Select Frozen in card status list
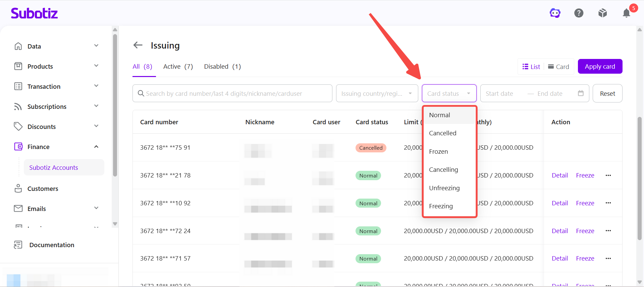The height and width of the screenshot is (287, 644). [449, 151]
